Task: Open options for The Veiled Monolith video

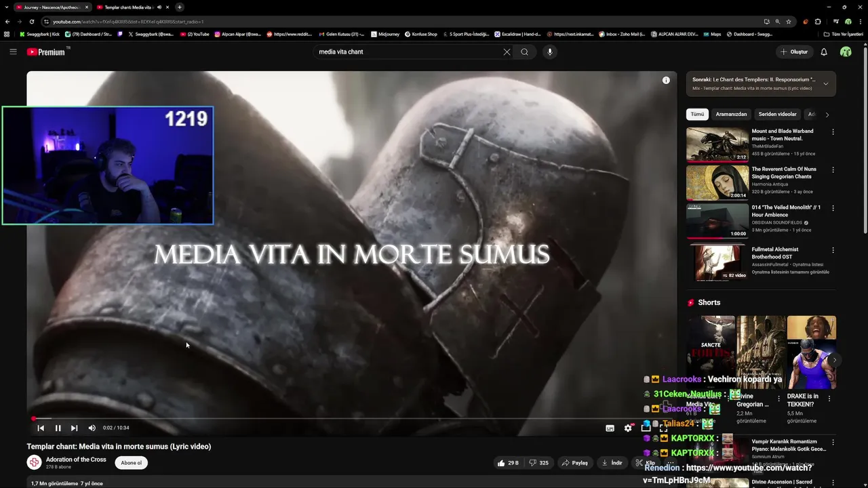Action: (x=833, y=208)
